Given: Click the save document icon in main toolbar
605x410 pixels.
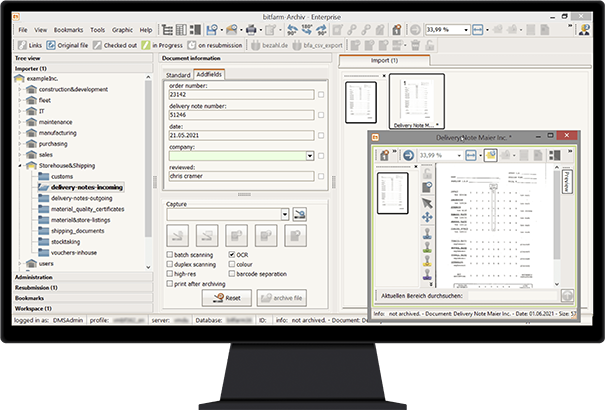Looking at the screenshot, I should (x=212, y=30).
